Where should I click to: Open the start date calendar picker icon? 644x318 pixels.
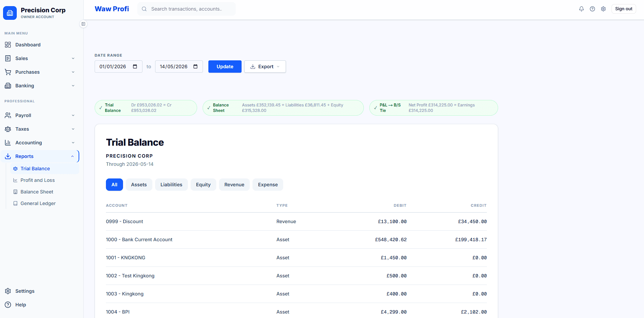tap(135, 67)
